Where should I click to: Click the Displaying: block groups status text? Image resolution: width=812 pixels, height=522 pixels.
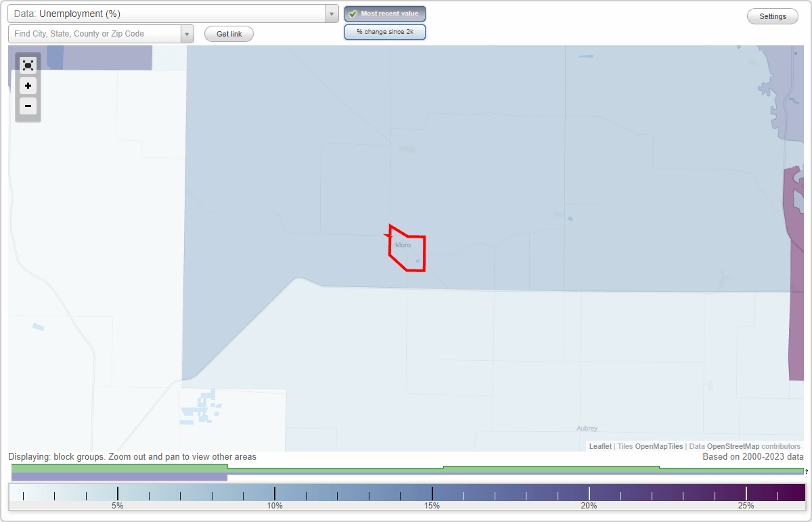(132, 457)
